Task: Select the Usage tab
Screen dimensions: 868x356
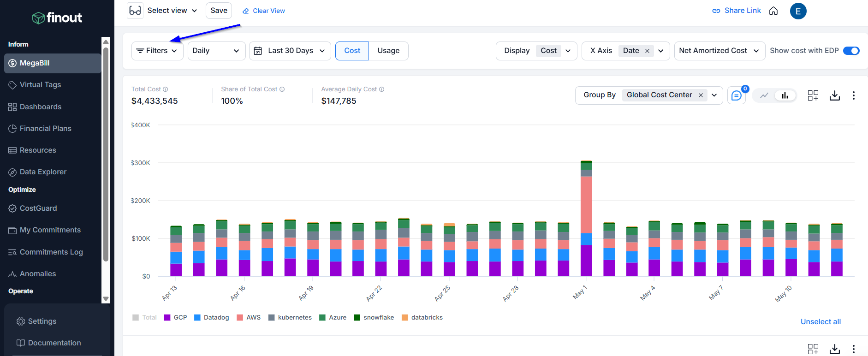Action: 388,51
